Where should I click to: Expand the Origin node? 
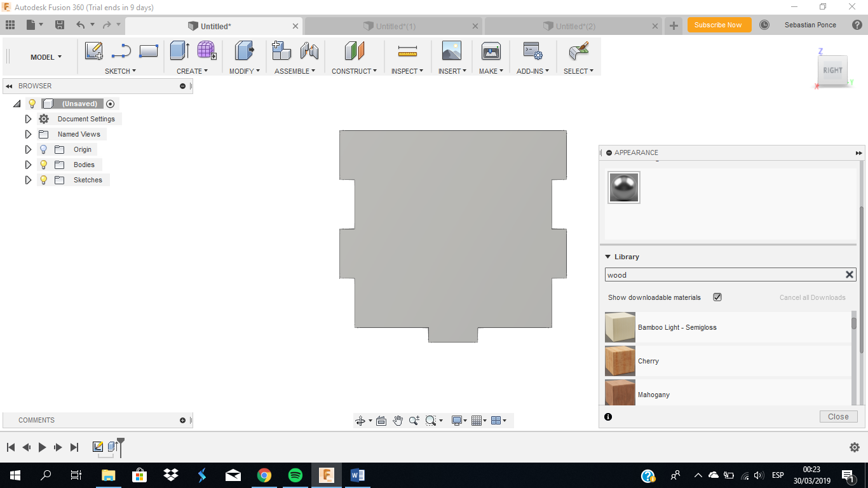pos(28,149)
